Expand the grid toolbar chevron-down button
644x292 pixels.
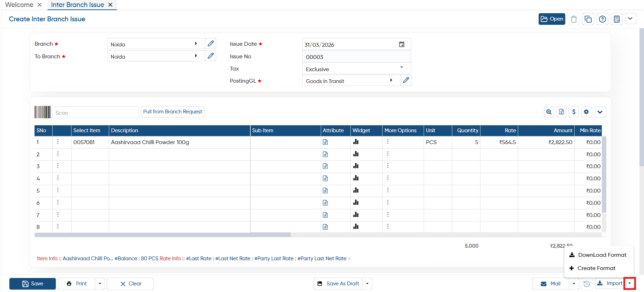[x=600, y=112]
